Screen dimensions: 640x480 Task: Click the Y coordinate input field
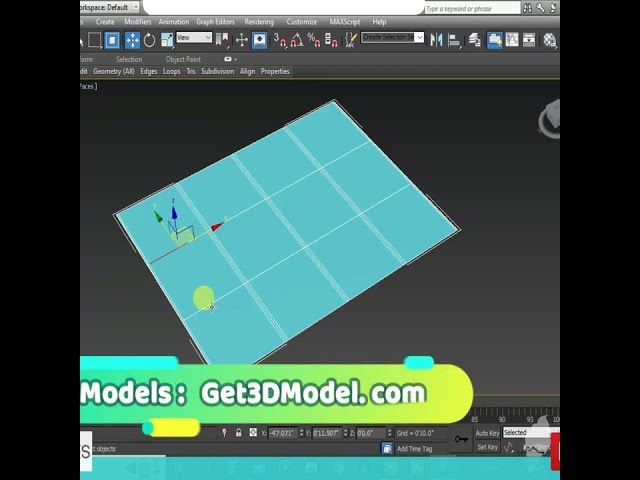[327, 433]
